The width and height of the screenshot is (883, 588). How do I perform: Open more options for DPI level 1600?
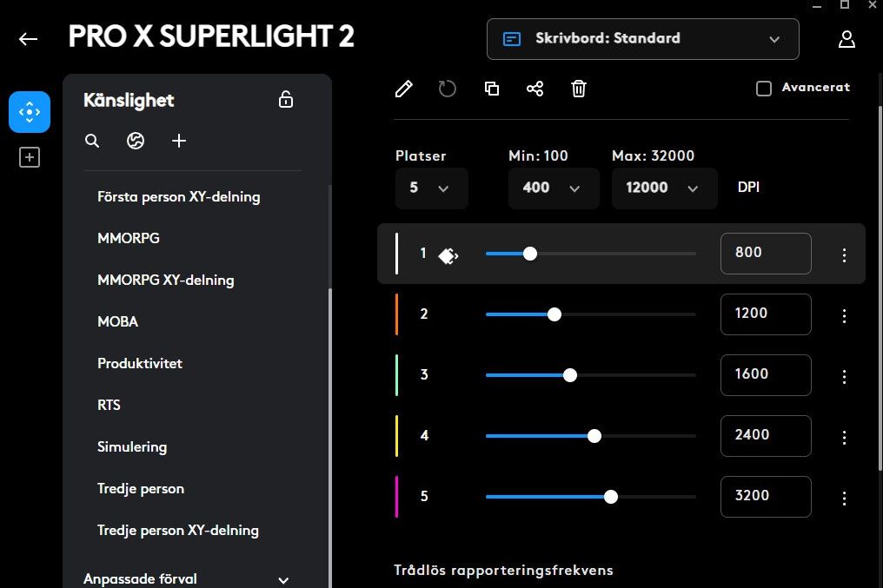point(844,376)
